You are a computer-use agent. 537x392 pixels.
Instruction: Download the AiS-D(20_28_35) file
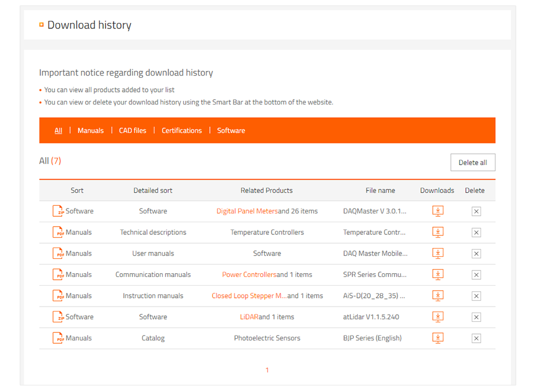pos(438,296)
